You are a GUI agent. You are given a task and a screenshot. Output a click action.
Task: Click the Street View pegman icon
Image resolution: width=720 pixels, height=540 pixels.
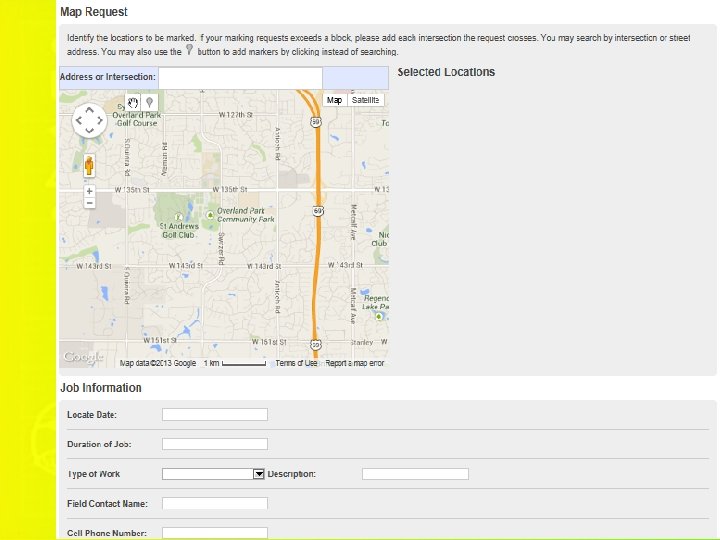click(x=89, y=165)
